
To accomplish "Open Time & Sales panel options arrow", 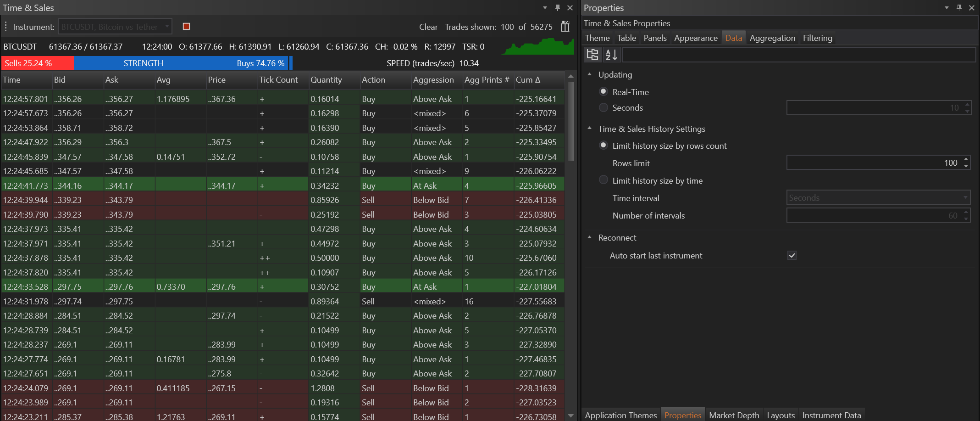I will tap(545, 8).
